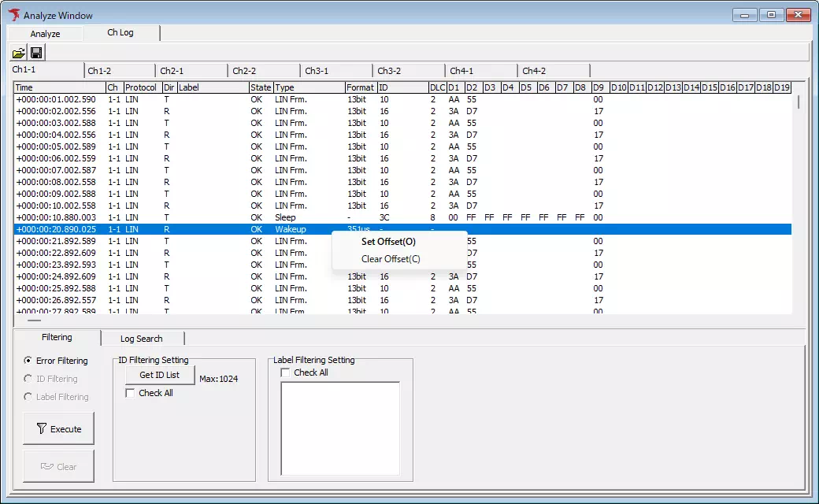
Task: Switch to the Analyze tab
Action: [x=45, y=34]
